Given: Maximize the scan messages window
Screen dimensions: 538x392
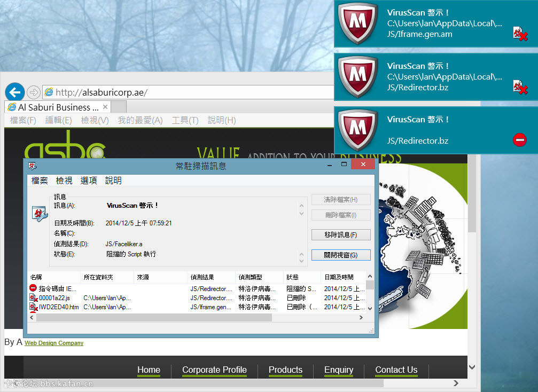Looking at the screenshot, I should pyautogui.click(x=344, y=164).
